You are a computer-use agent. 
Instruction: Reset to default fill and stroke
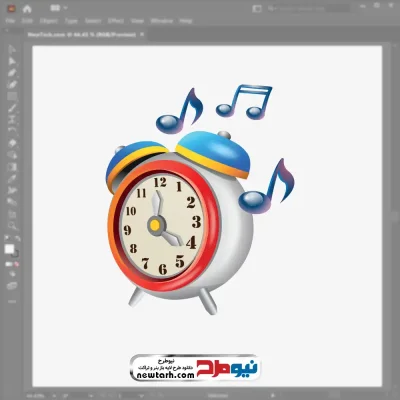pyautogui.click(x=7, y=238)
